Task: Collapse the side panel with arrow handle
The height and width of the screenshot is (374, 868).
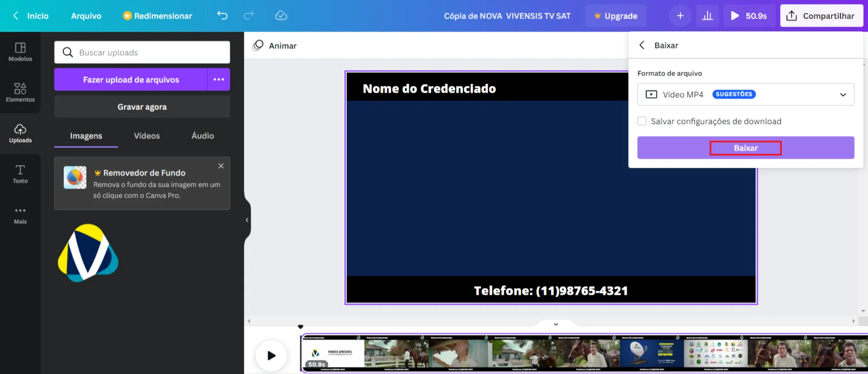Action: tap(247, 220)
